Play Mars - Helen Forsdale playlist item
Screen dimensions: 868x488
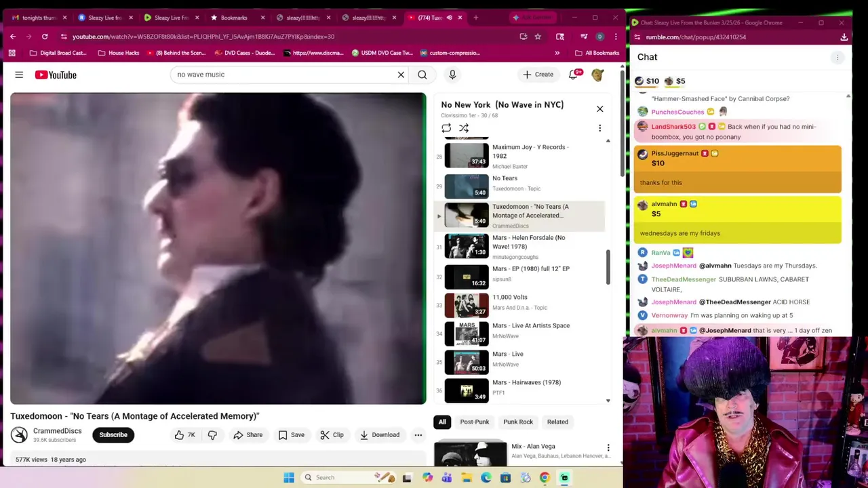[x=519, y=246]
